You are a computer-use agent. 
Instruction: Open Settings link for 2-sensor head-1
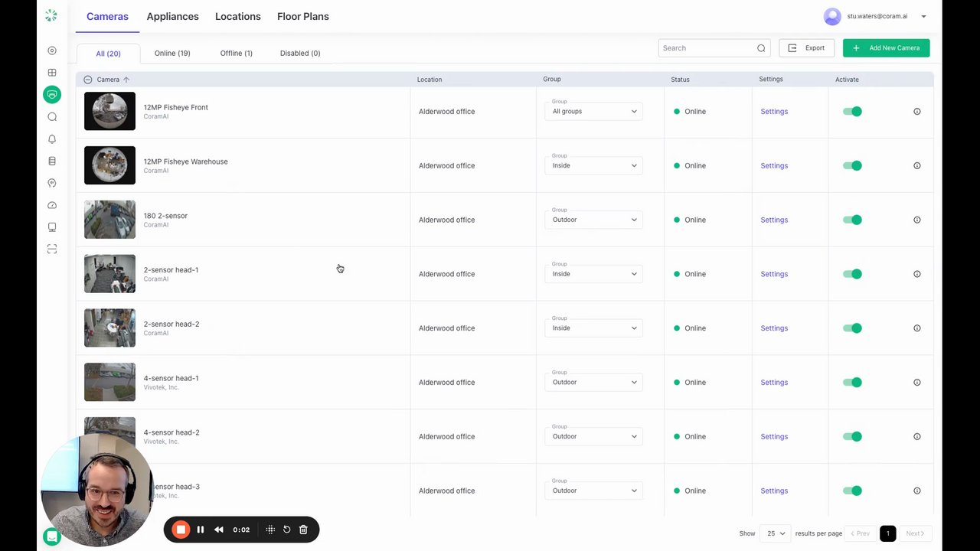pos(773,274)
